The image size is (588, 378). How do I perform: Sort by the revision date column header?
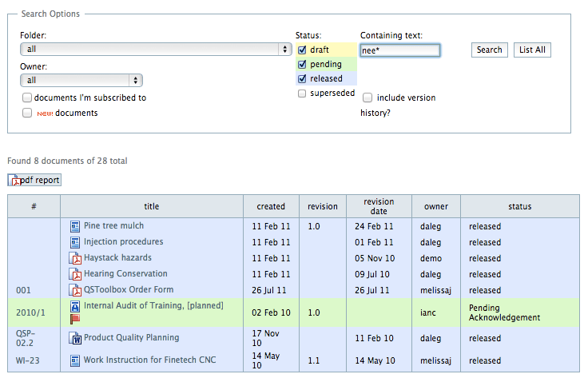379,207
